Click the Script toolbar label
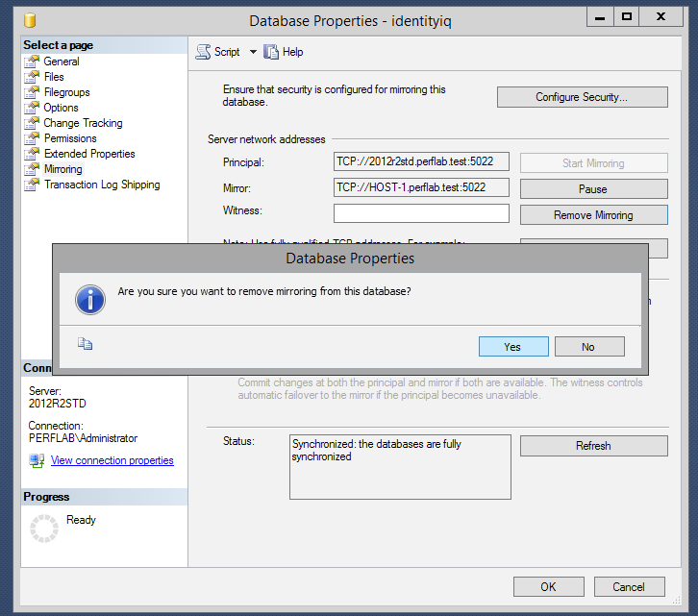The height and width of the screenshot is (616, 698). tap(227, 52)
